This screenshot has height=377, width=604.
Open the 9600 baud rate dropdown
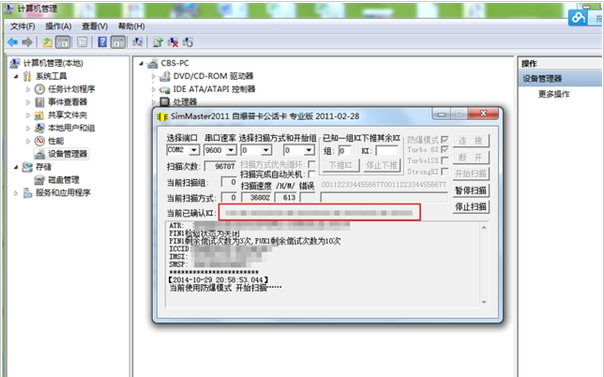pyautogui.click(x=231, y=150)
